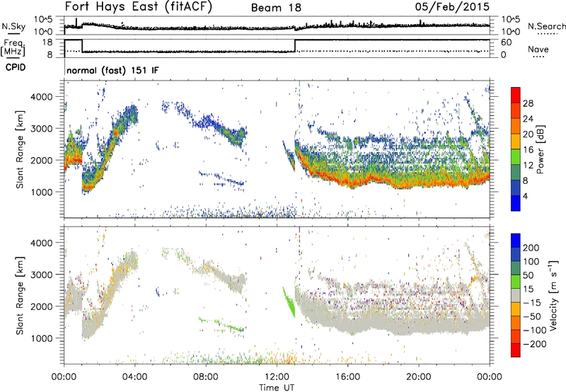
Task: Click the '-200' Velocity colorbar value
Action: point(534,344)
